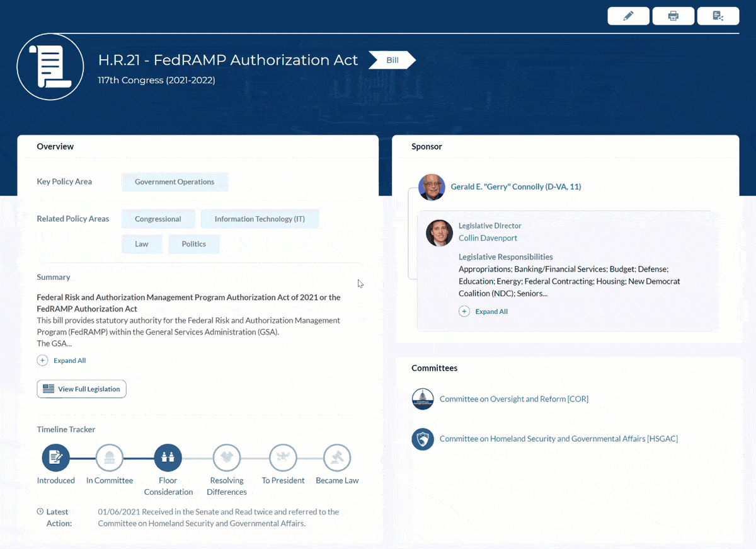This screenshot has width=756, height=549.
Task: Click the Timeline Tracker heading
Action: 66,429
